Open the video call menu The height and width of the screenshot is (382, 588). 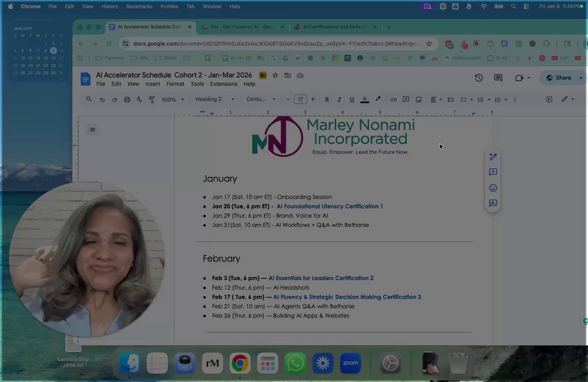[x=522, y=78]
